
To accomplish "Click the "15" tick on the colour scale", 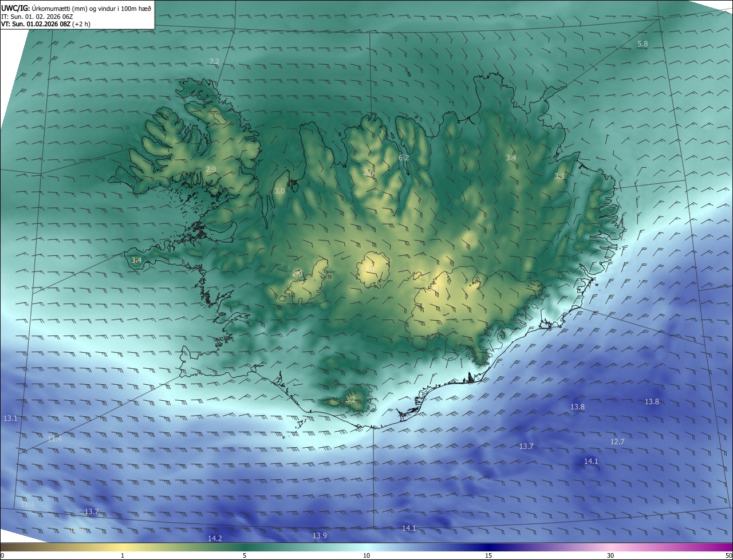I will (488, 555).
